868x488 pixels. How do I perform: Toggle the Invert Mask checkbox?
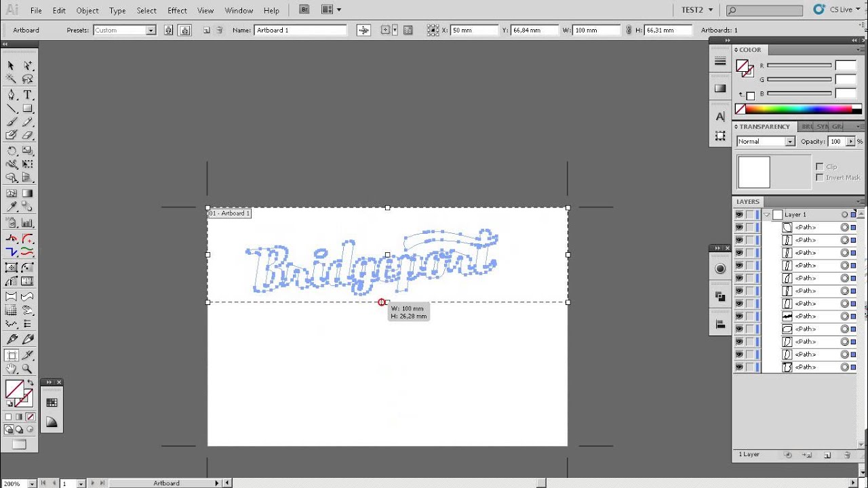coord(820,178)
